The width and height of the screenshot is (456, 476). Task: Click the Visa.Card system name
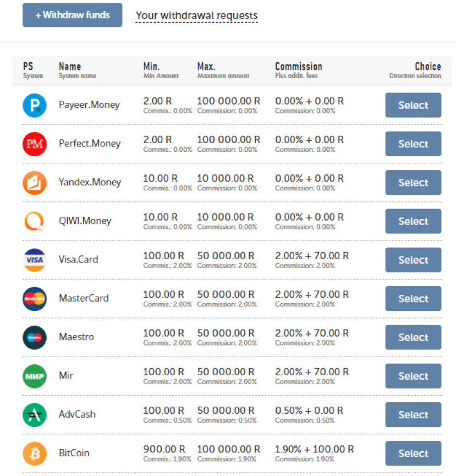click(78, 260)
